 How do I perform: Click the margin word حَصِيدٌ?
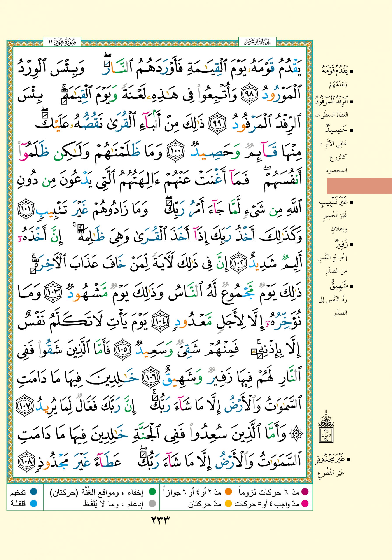[x=338, y=129]
